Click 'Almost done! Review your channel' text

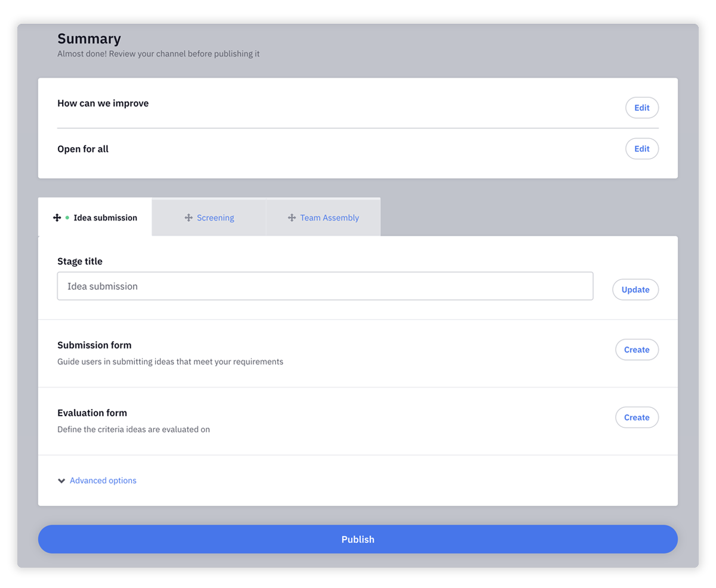pyautogui.click(x=158, y=54)
